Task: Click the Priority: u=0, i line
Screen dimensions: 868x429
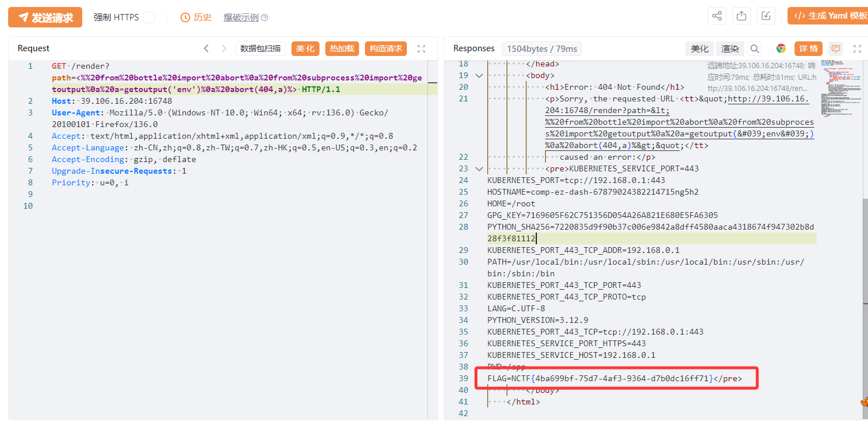Action: tap(90, 182)
